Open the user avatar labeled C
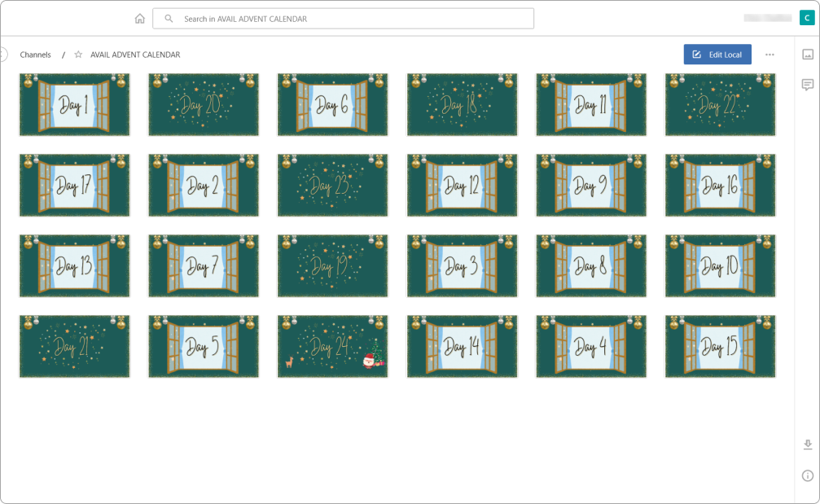The image size is (820, 504). click(806, 19)
